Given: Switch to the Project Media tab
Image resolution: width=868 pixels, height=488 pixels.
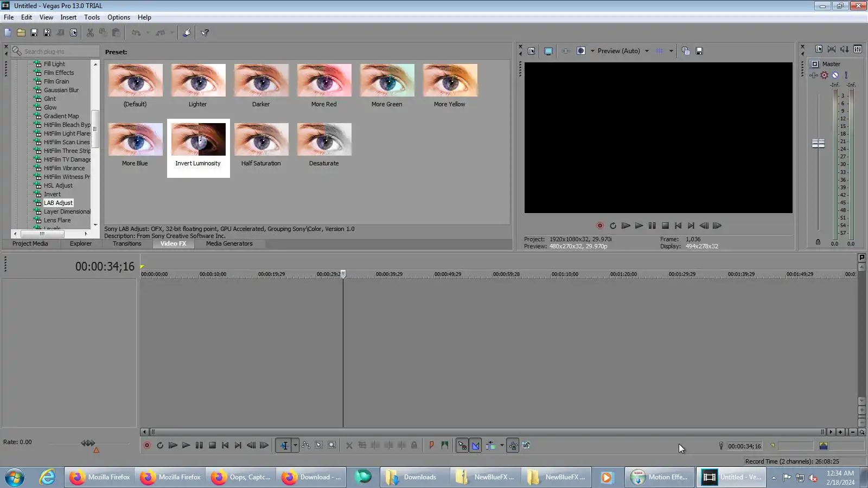Looking at the screenshot, I should (x=30, y=244).
